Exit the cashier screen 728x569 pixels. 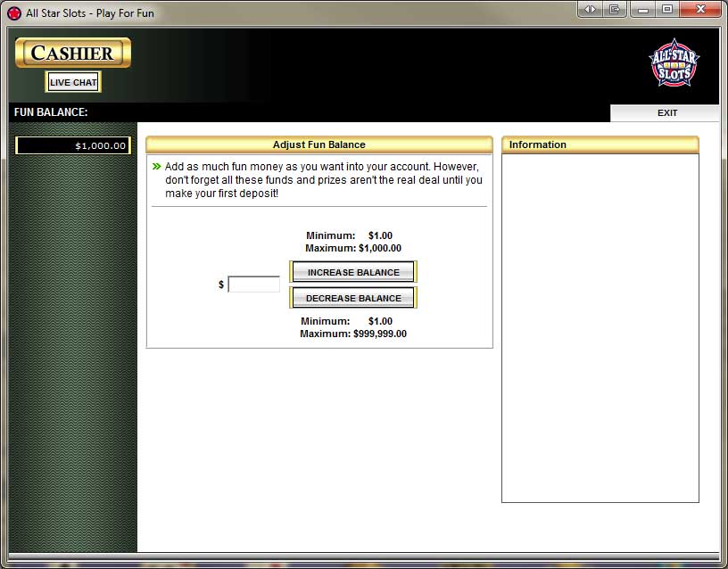coord(666,112)
